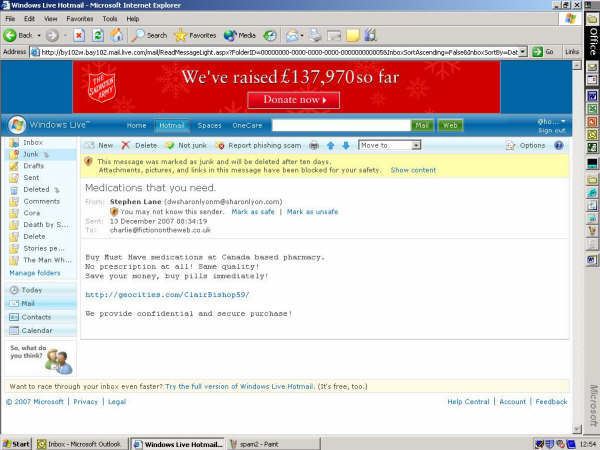Viewport: 600px width, 450px height.
Task: Mark sender as safe
Action: (x=253, y=212)
